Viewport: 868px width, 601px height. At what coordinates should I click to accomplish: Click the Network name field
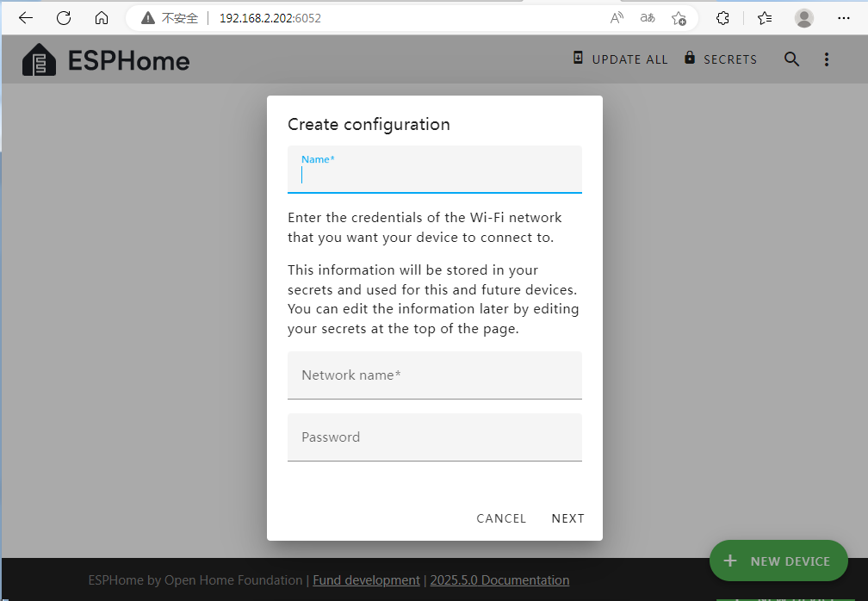[x=434, y=375]
